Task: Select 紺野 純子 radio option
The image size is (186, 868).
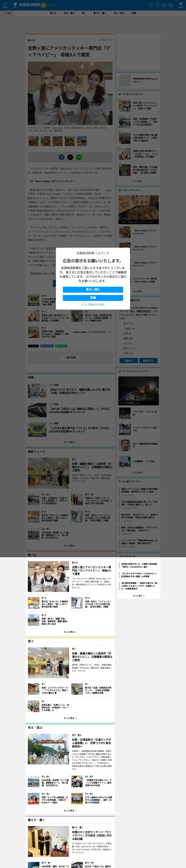Action: click(x=121, y=338)
